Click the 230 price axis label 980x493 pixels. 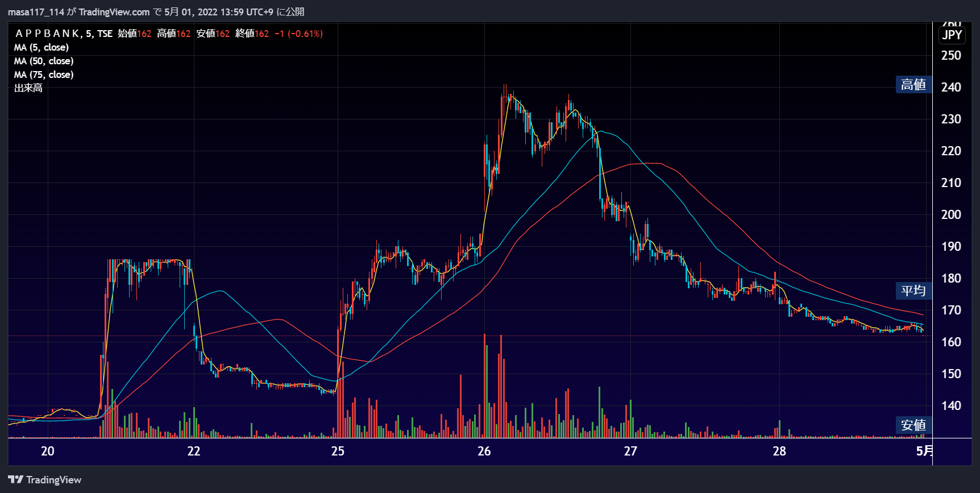coord(951,119)
